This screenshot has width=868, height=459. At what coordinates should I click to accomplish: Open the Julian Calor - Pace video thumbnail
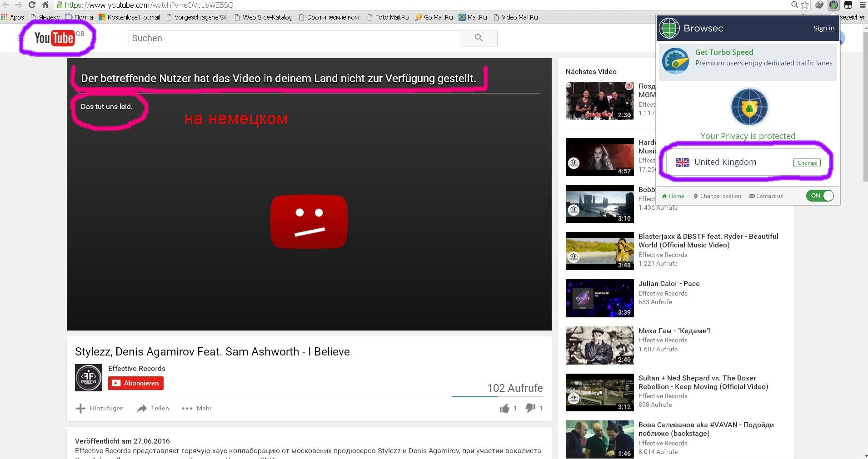[x=599, y=298]
